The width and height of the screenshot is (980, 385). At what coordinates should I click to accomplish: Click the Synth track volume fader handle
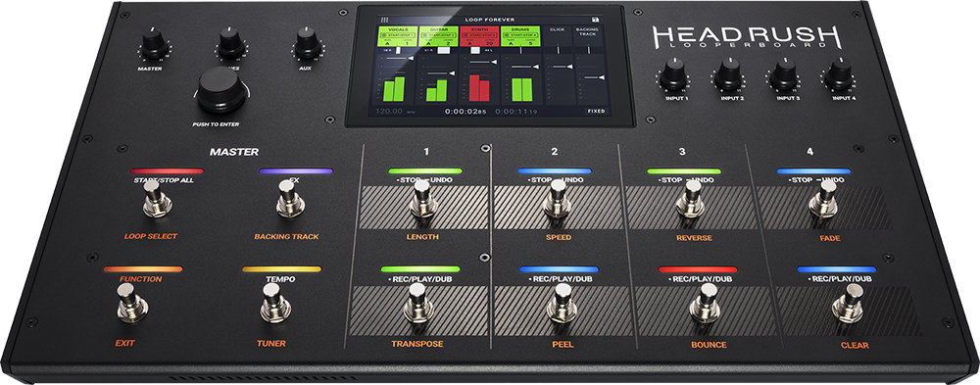pos(493,62)
